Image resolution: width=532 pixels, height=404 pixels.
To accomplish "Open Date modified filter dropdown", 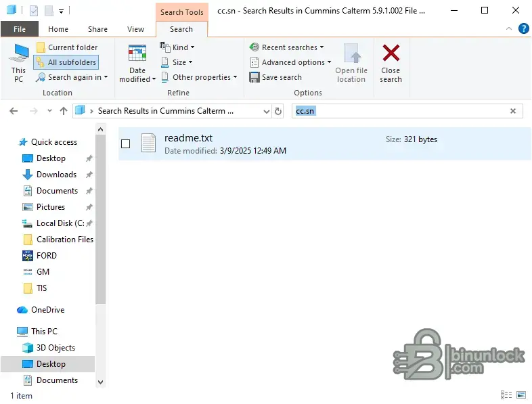I will 137,64.
